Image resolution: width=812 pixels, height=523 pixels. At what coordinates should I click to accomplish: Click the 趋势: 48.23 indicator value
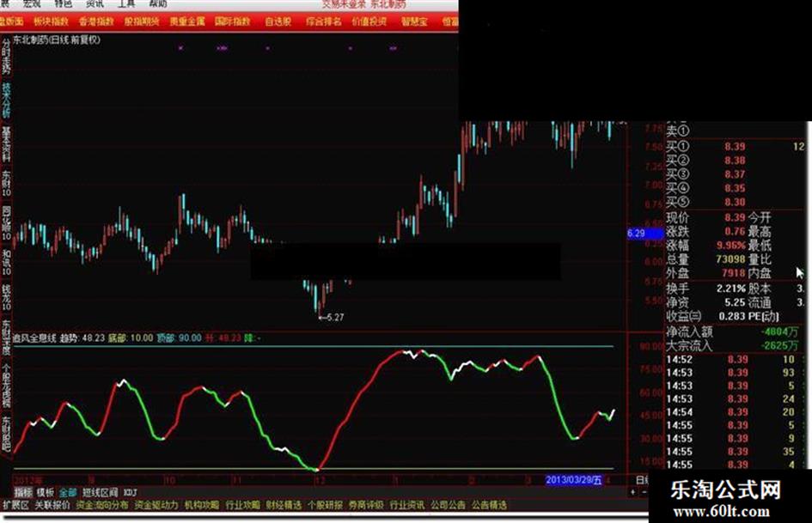tap(82, 338)
